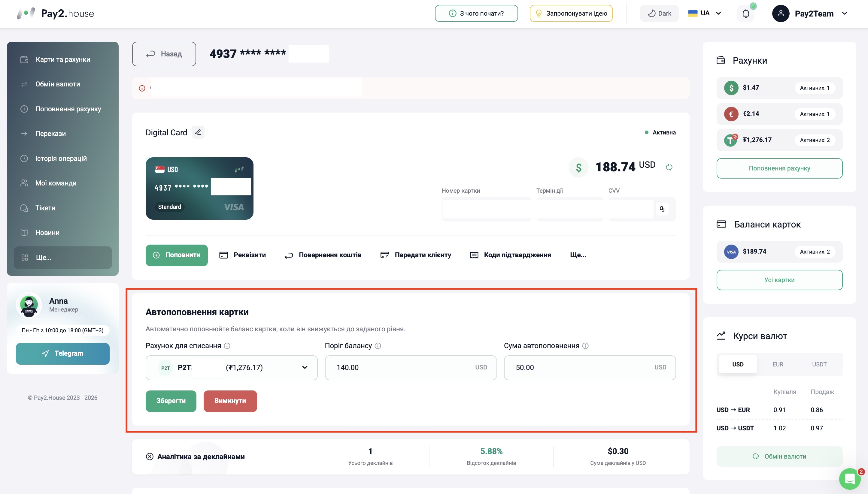Click Повернення коштів action
Image resolution: width=868 pixels, height=494 pixels.
tap(323, 255)
